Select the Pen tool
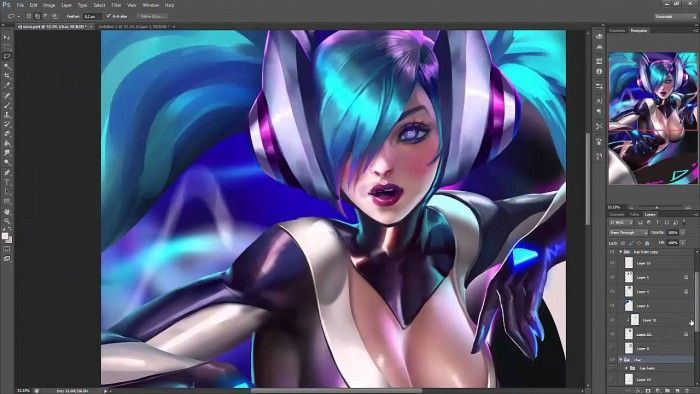Image resolution: width=700 pixels, height=394 pixels. [7, 172]
